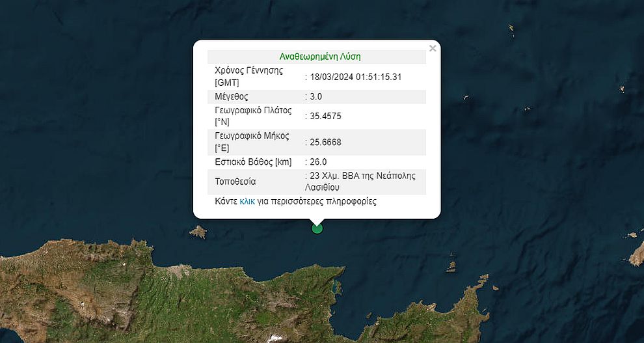644x343 pixels.
Task: Click the "Γεωγραφικό Μήκος" label
Action: click(x=252, y=136)
